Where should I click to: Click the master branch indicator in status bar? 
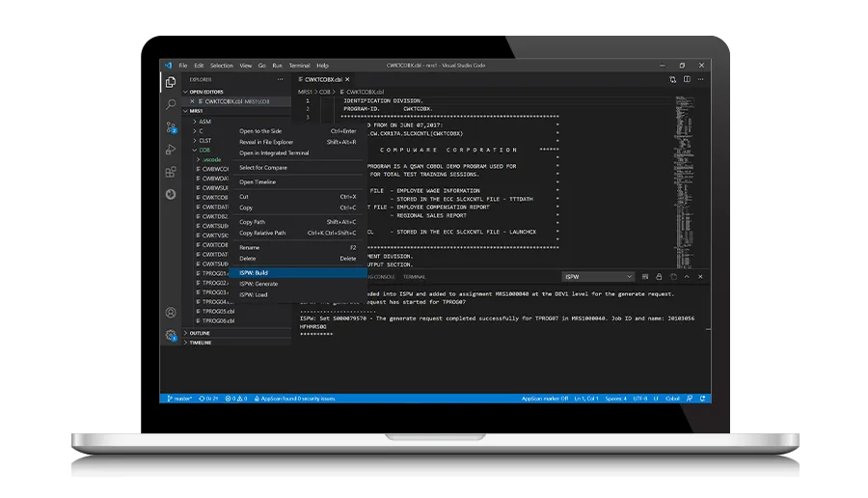click(179, 399)
